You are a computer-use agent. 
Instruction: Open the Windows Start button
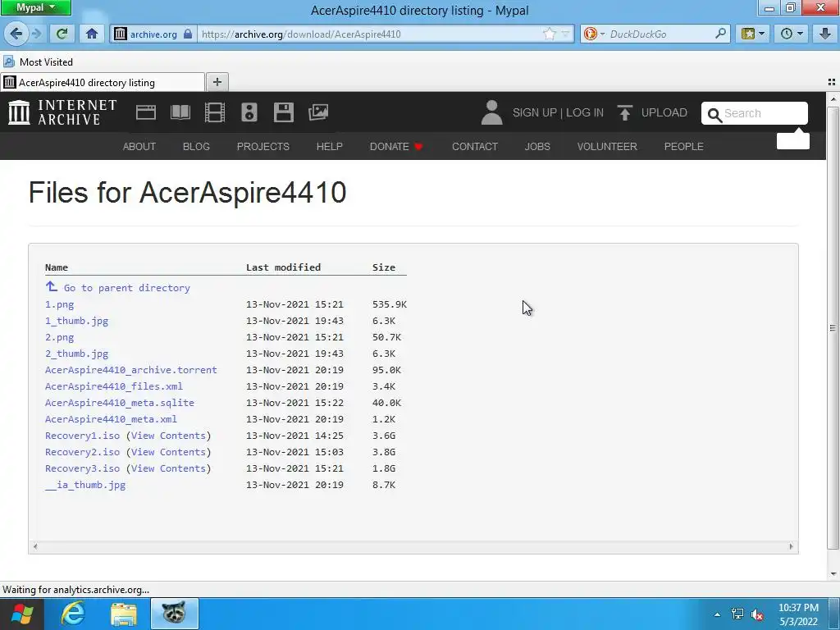click(22, 614)
